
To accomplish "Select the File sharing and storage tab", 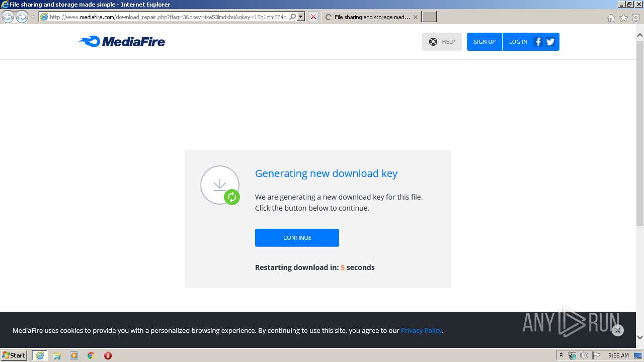I will (x=371, y=17).
